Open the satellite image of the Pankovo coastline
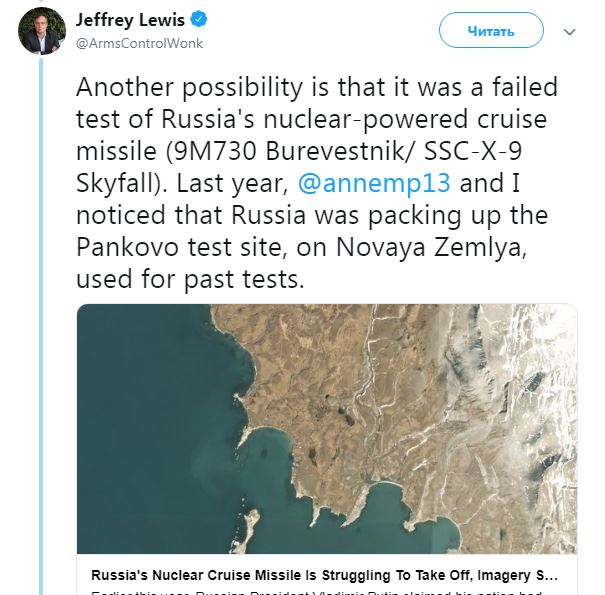 coord(327,429)
